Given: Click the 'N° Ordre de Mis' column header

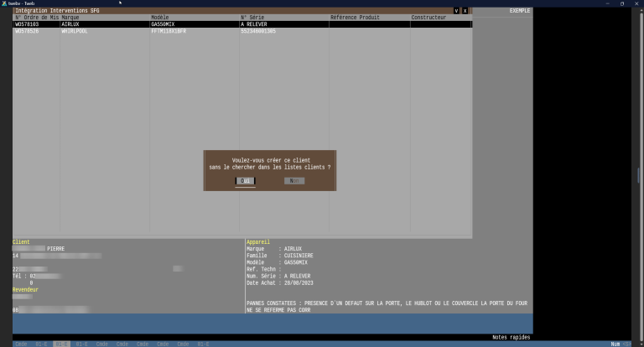Looking at the screenshot, I should point(36,18).
